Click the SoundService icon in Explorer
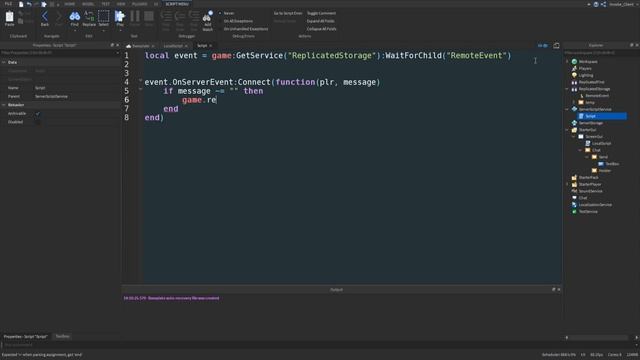Image resolution: width=640 pixels, height=360 pixels. point(574,191)
